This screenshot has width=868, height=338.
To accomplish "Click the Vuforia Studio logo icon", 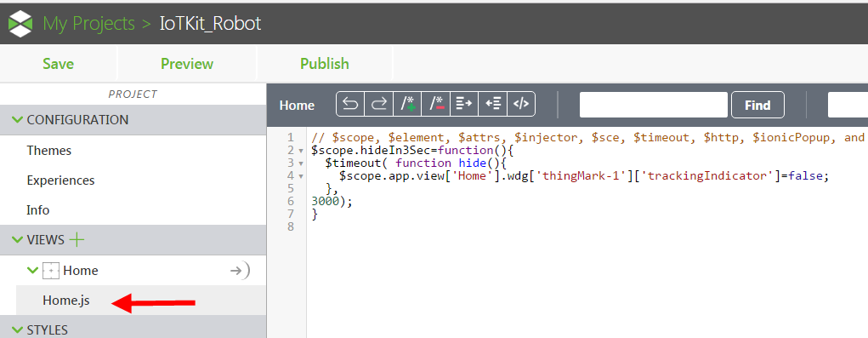I will pyautogui.click(x=21, y=23).
